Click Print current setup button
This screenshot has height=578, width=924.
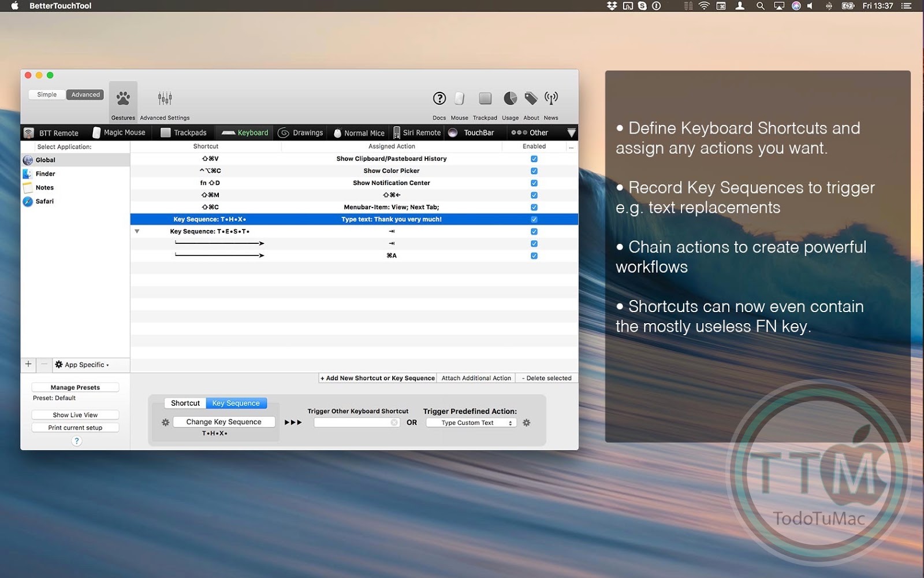[x=75, y=428]
